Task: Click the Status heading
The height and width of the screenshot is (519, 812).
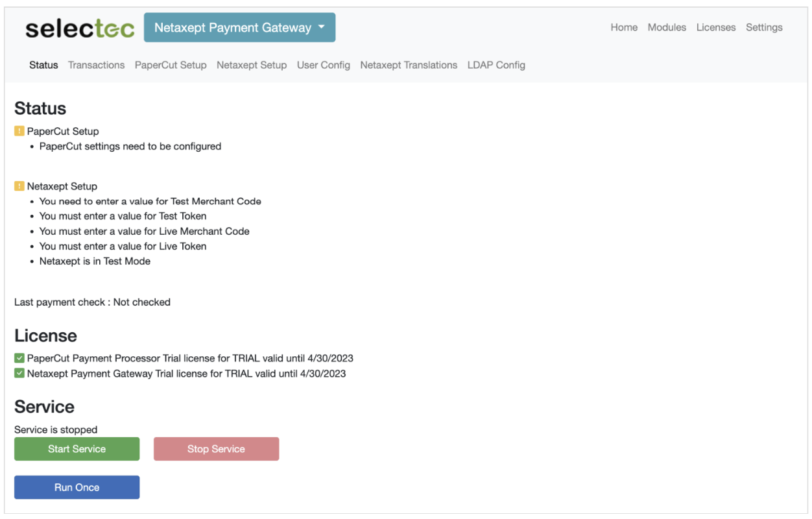Action: 40,108
